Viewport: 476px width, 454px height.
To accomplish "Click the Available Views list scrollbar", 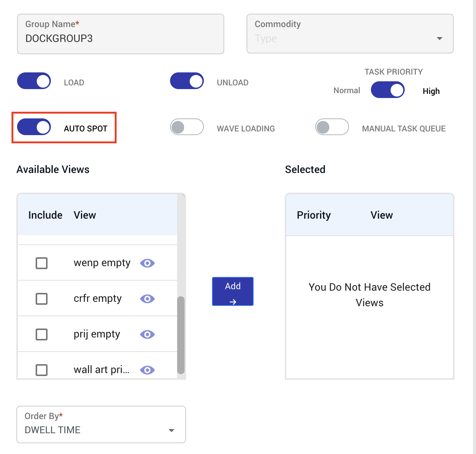I will coord(181,335).
